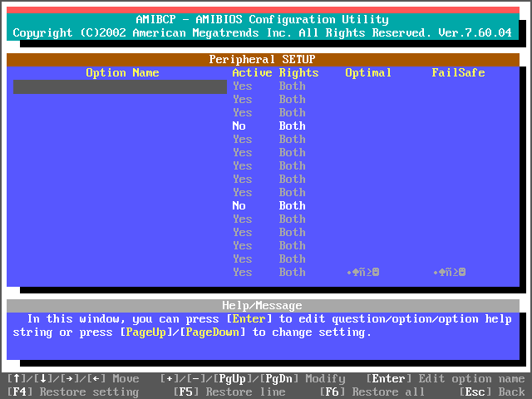The height and width of the screenshot is (399, 532).
Task: Click the AMIBCP - AMIBIOS Configuration Utility title
Action: pos(263,20)
